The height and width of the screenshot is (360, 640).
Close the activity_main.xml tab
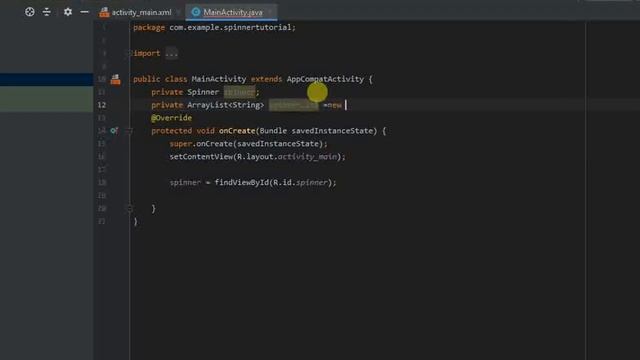[178, 12]
